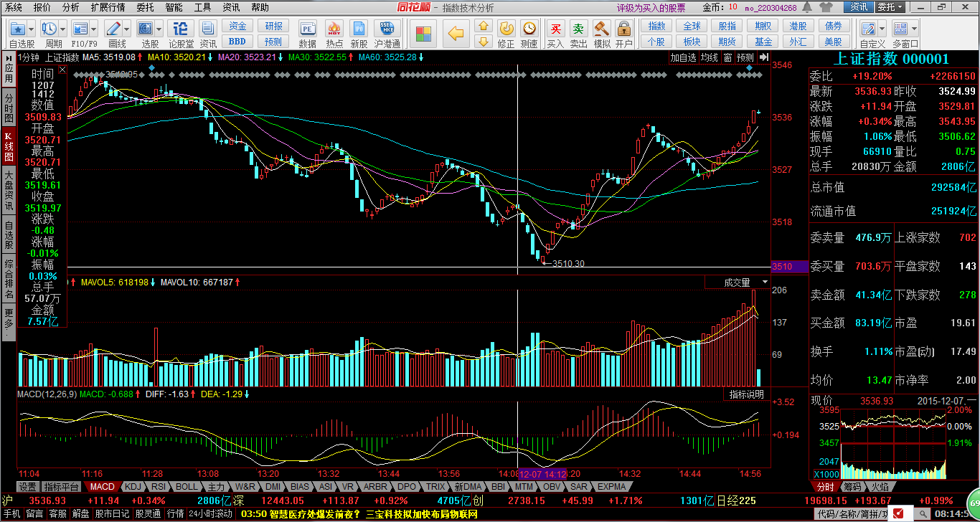980x522 pixels.
Task: Open the F10/F9 company info icon
Action: click(x=80, y=29)
